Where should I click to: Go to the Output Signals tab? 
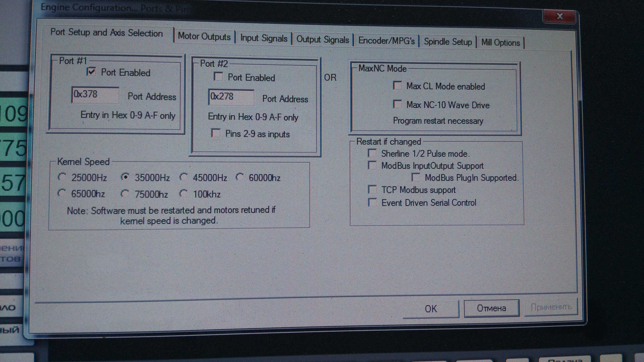coord(323,40)
